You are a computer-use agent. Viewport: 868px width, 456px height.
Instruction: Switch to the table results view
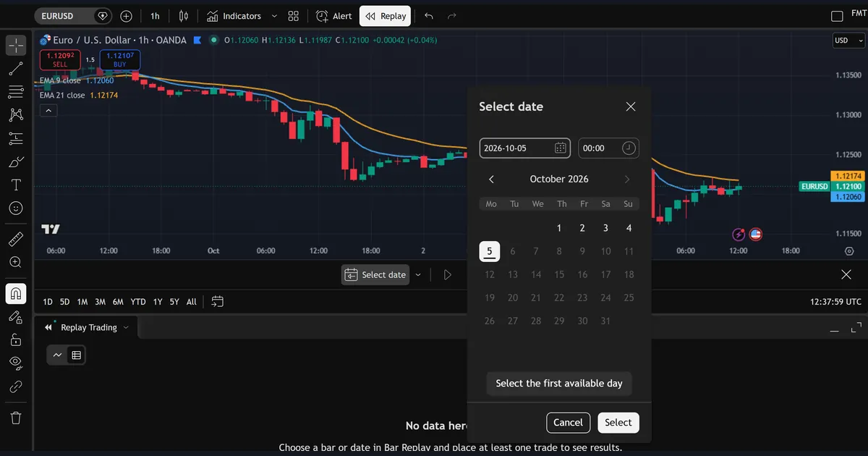(76, 355)
